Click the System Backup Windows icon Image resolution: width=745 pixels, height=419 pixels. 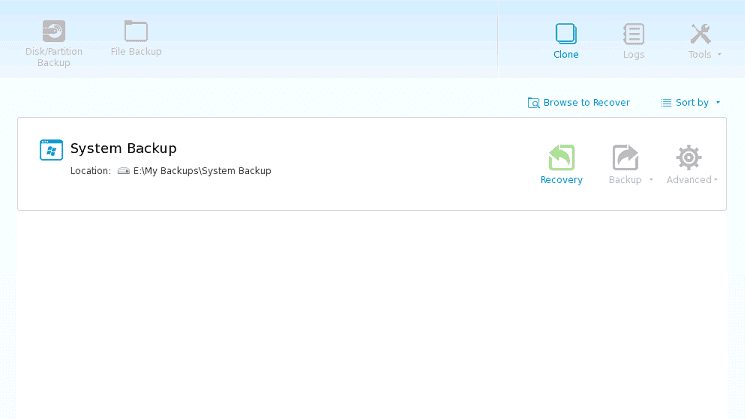click(51, 150)
